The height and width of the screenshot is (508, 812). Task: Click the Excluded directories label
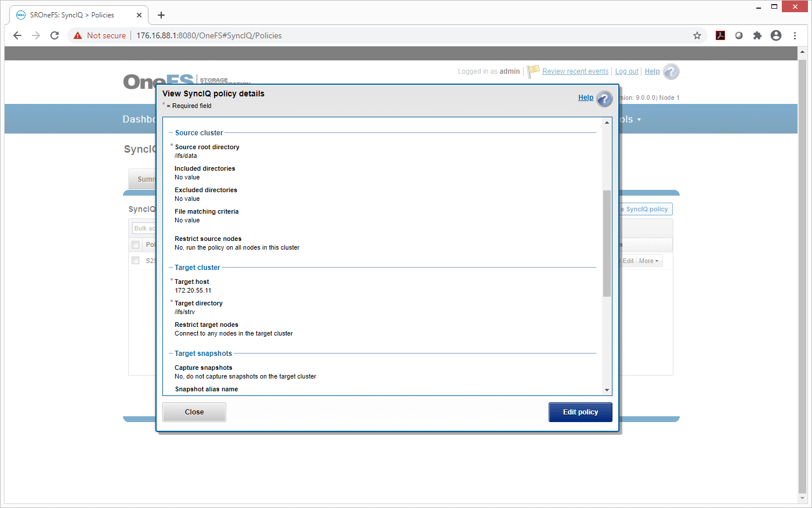click(206, 190)
